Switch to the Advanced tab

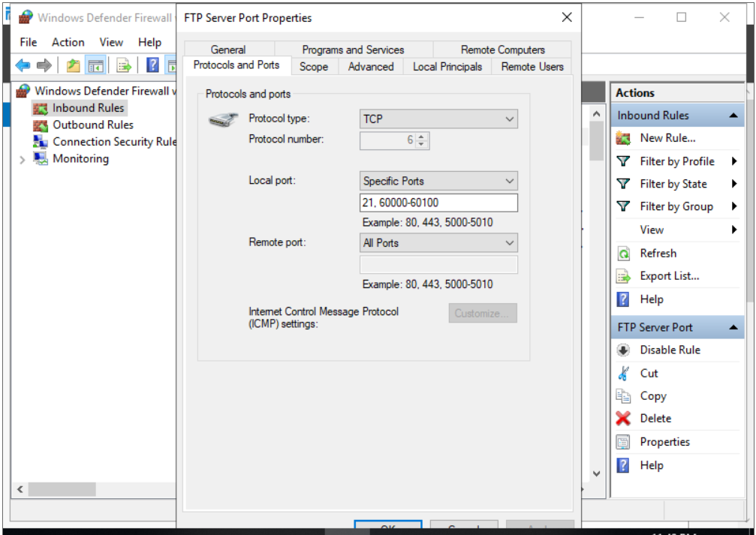point(371,67)
